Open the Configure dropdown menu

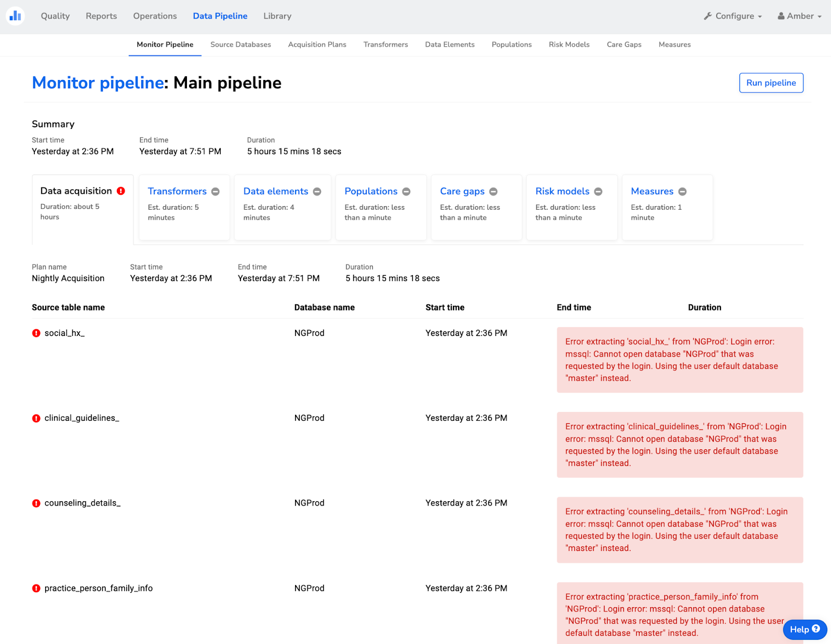point(733,16)
